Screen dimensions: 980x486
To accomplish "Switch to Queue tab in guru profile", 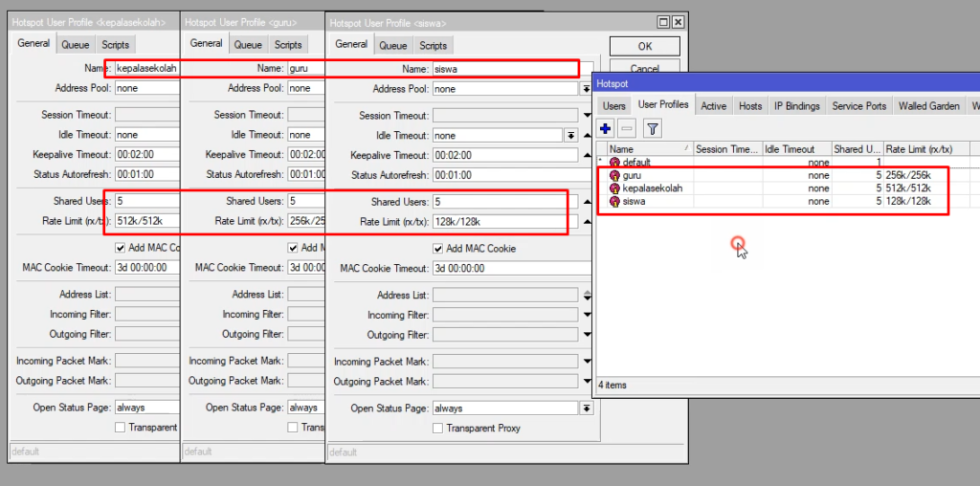I will tap(248, 45).
